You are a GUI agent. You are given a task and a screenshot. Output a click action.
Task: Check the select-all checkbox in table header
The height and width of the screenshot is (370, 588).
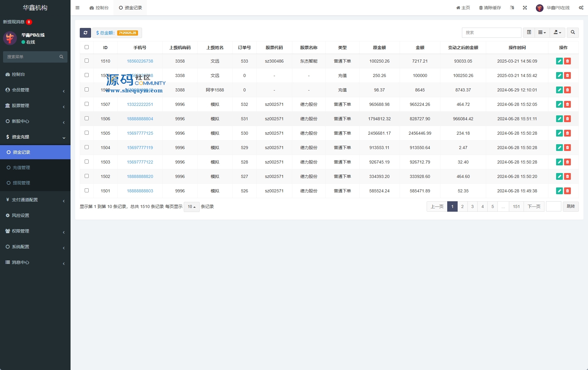click(x=86, y=47)
